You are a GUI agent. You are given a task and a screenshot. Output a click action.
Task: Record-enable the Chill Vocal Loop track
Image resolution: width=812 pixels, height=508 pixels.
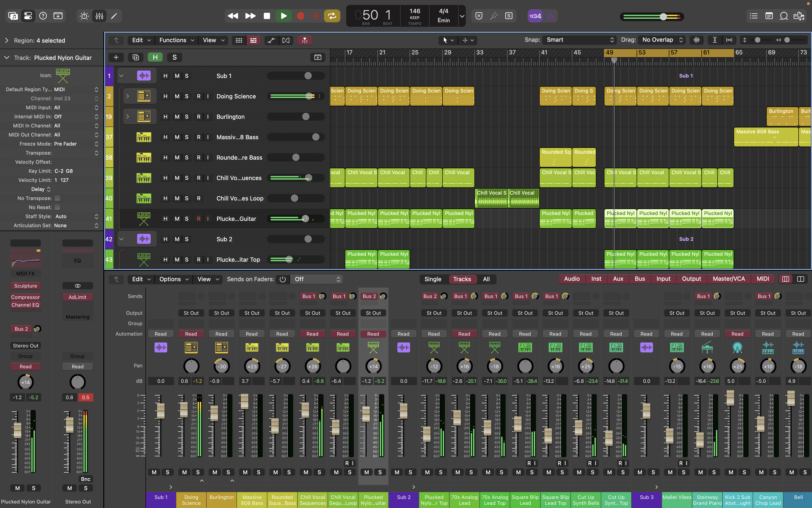click(x=199, y=198)
